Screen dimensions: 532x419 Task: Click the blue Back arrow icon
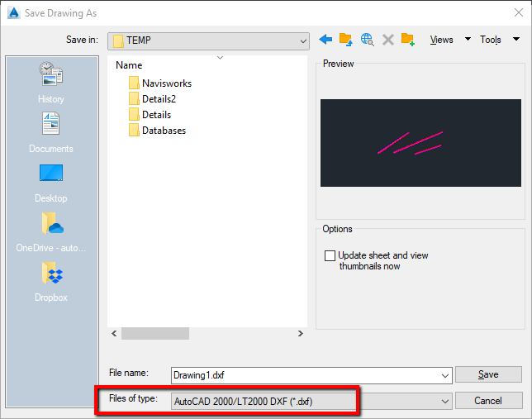click(325, 40)
